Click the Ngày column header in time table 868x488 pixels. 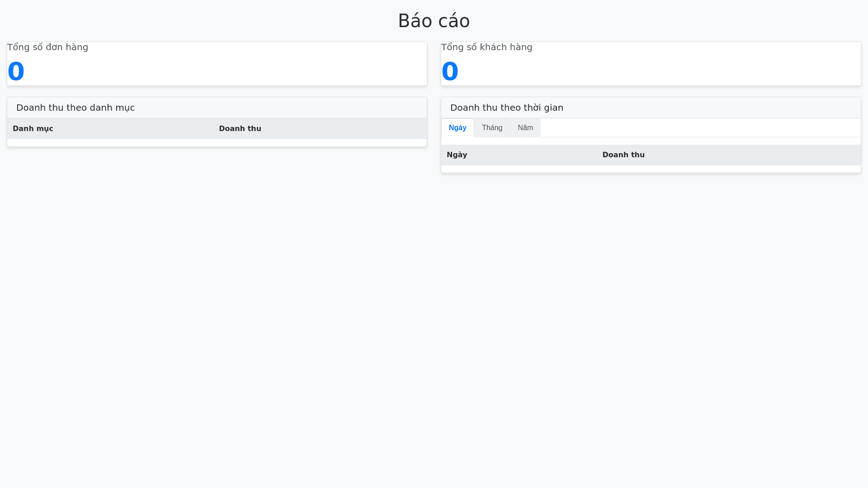point(457,155)
